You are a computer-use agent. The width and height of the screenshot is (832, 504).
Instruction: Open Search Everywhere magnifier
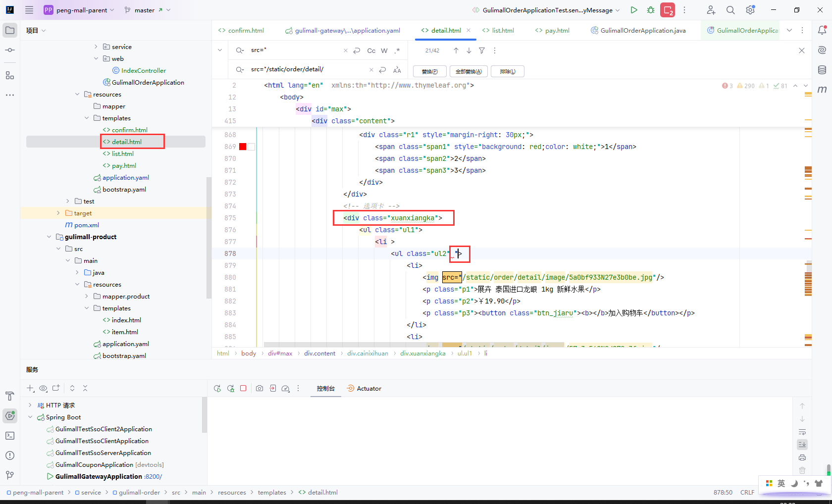[x=730, y=10]
